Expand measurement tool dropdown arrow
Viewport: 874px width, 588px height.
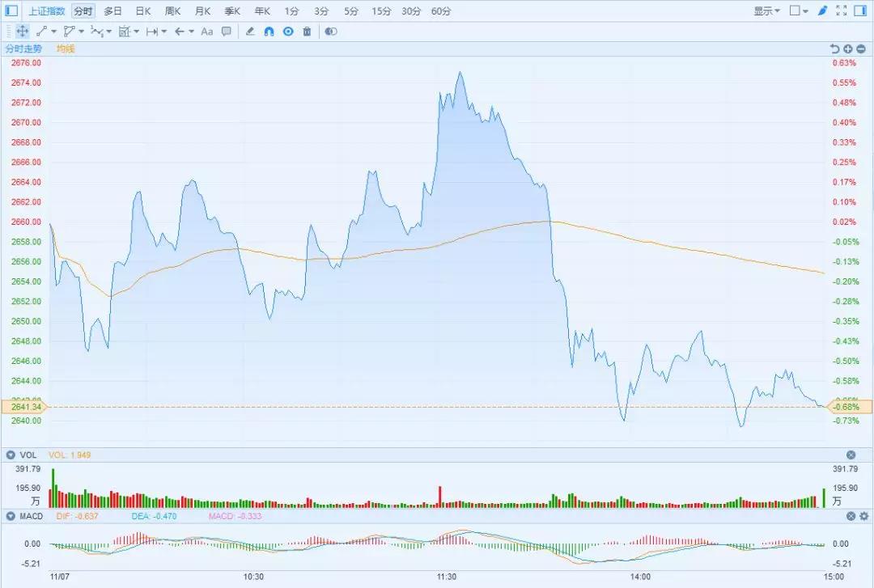(x=137, y=32)
